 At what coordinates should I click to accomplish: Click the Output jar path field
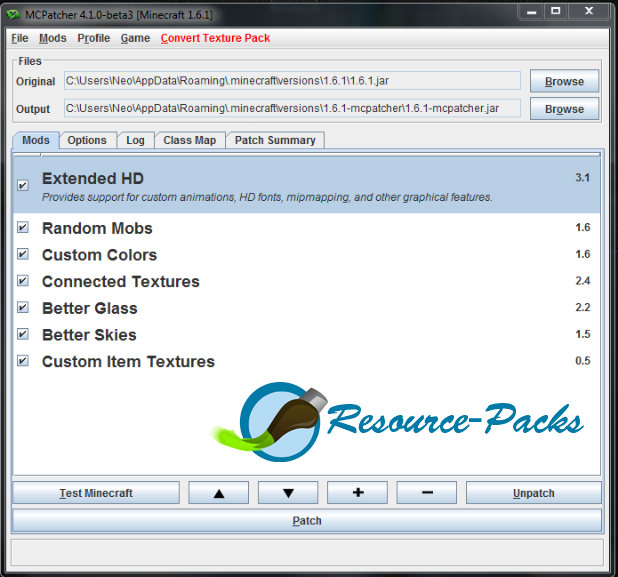[292, 108]
